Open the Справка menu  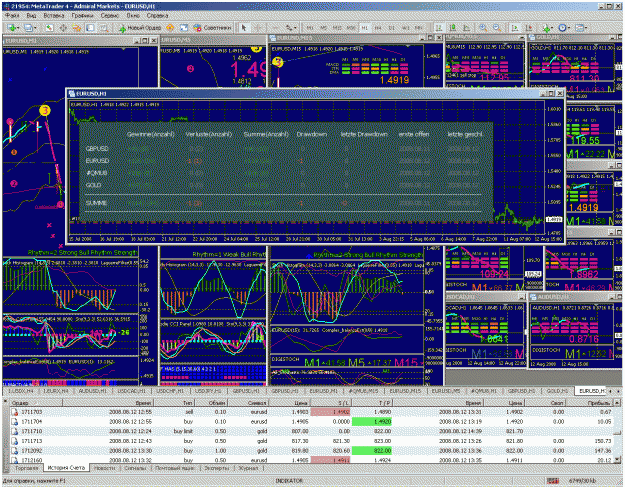(157, 15)
